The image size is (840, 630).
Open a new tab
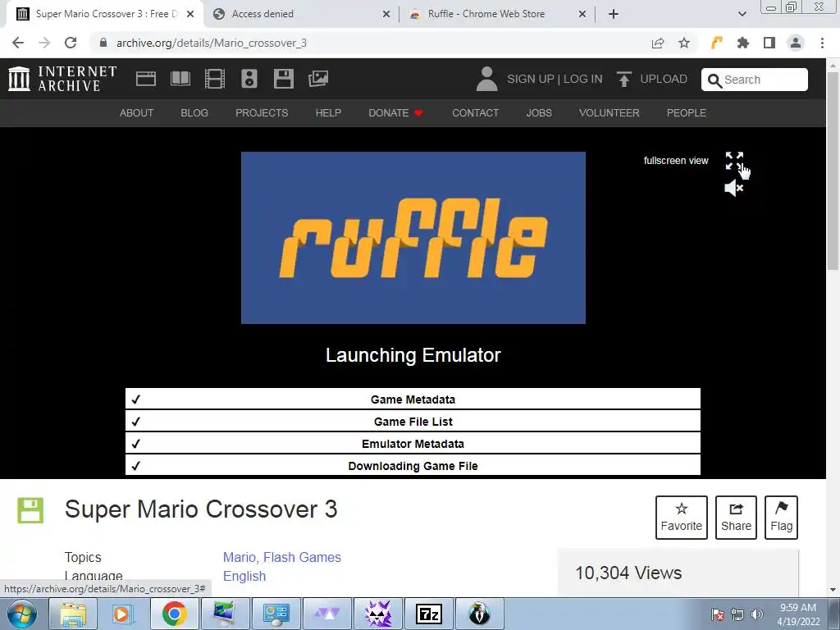pos(614,15)
